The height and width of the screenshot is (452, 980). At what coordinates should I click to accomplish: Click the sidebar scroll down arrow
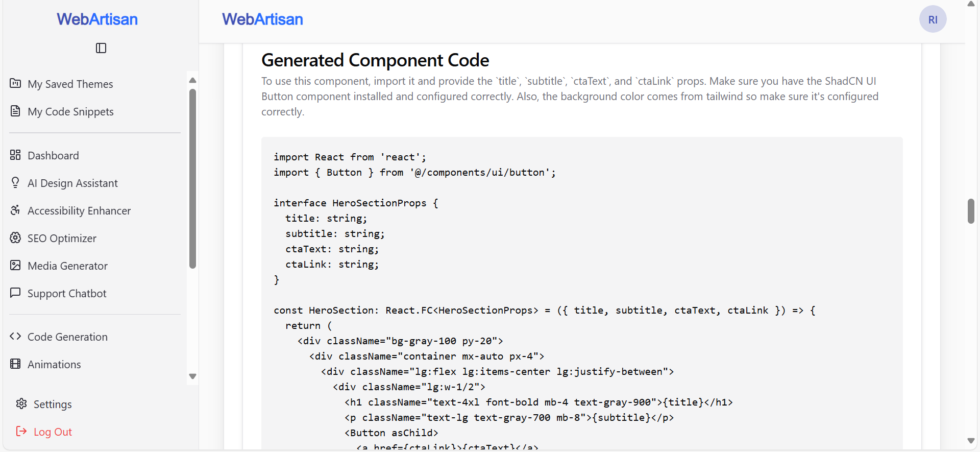point(192,376)
